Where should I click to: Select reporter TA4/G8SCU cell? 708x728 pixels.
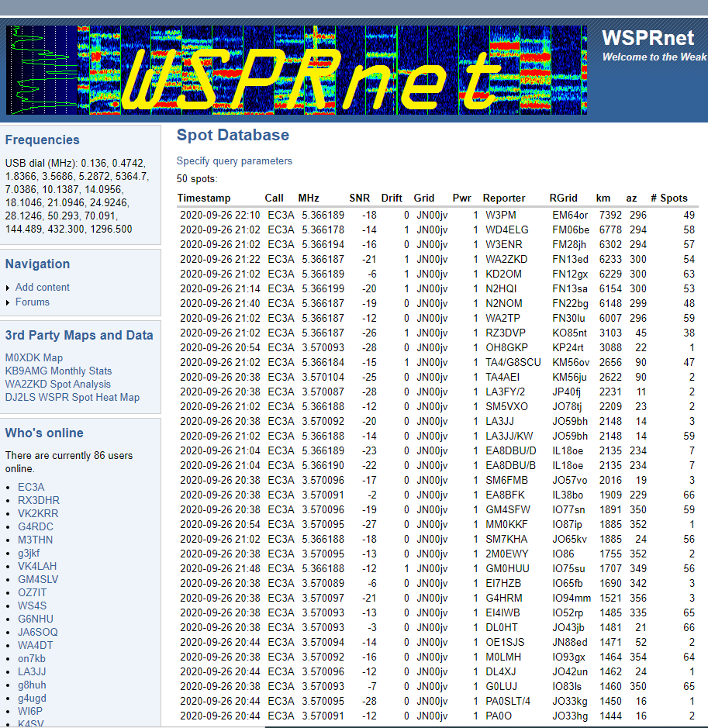pos(513,362)
